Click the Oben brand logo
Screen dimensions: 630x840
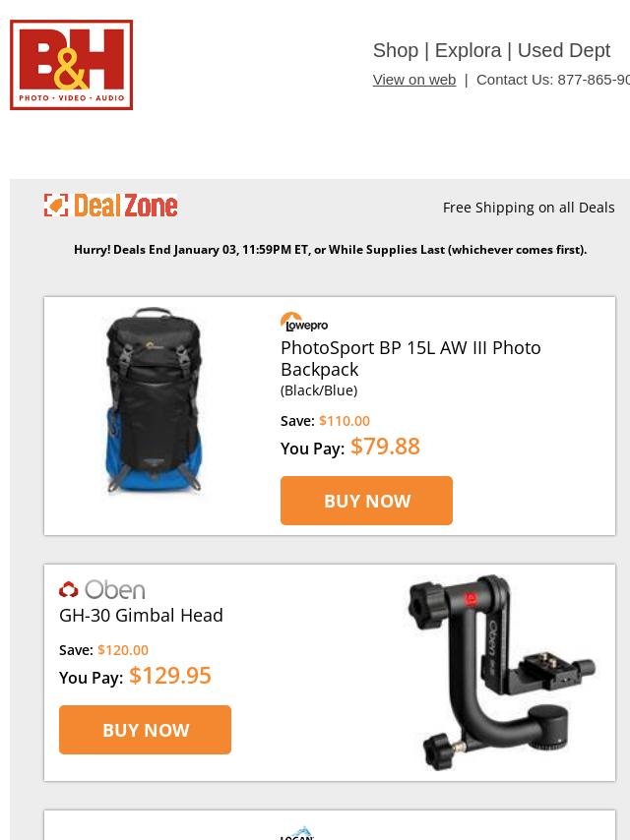click(101, 590)
